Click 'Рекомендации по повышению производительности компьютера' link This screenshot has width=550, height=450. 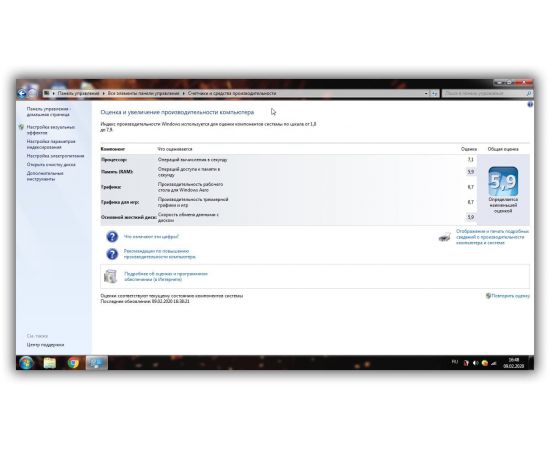160,254
